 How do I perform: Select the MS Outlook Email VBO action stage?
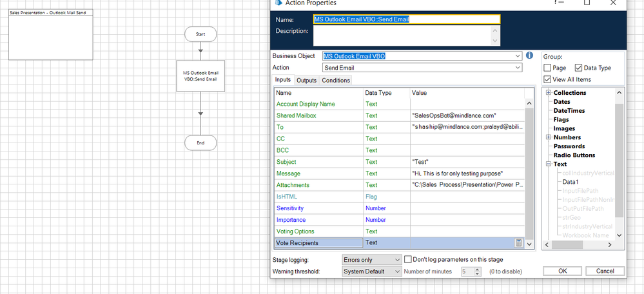tap(200, 77)
